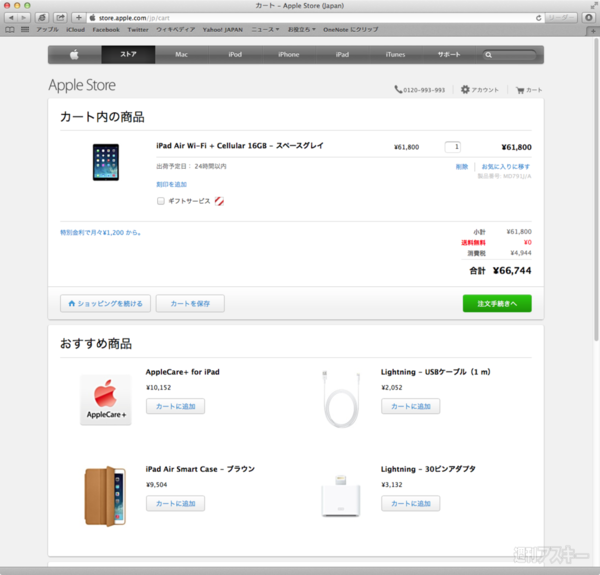Image resolution: width=600 pixels, height=575 pixels.
Task: Go back with Safari's back arrow
Action: click(x=11, y=18)
